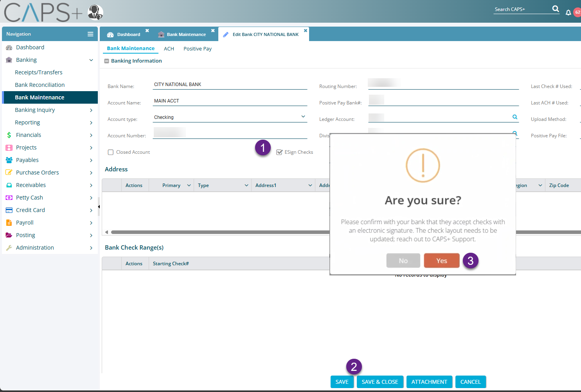Click the Purchase Orders icon
The height and width of the screenshot is (392, 581).
(9, 173)
